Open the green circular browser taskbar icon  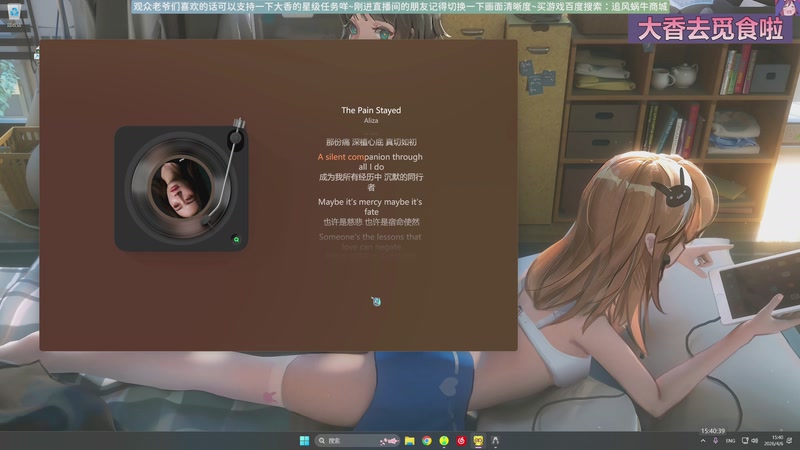tap(444, 441)
